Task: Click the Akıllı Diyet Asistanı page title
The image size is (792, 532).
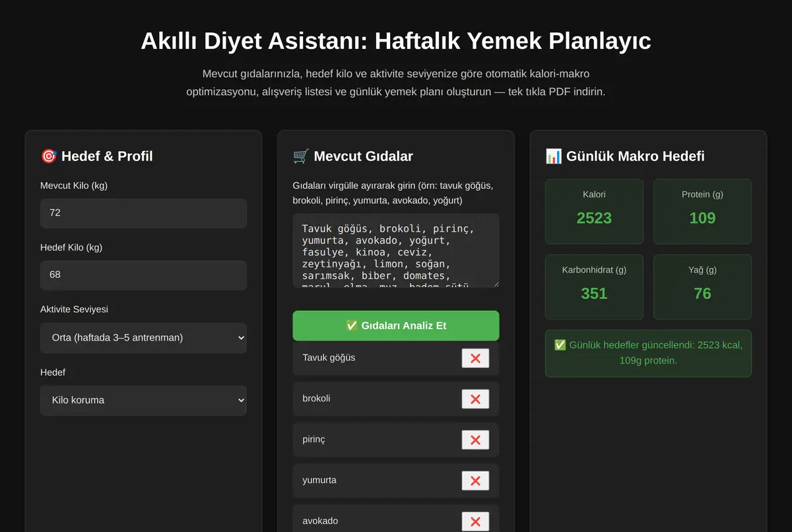Action: click(396, 41)
